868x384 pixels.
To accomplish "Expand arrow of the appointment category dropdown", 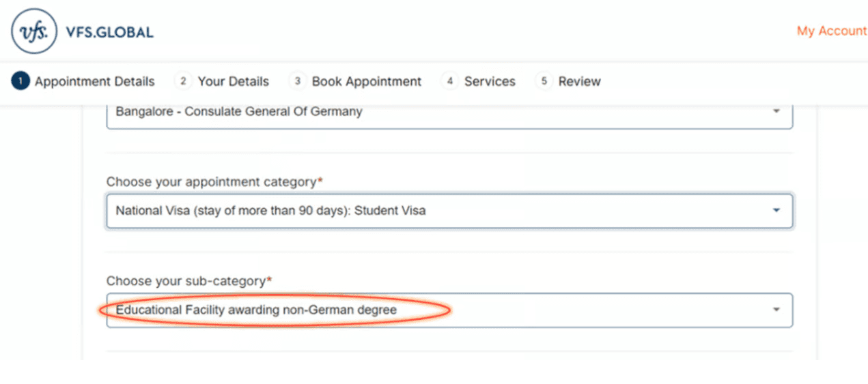I will click(776, 211).
